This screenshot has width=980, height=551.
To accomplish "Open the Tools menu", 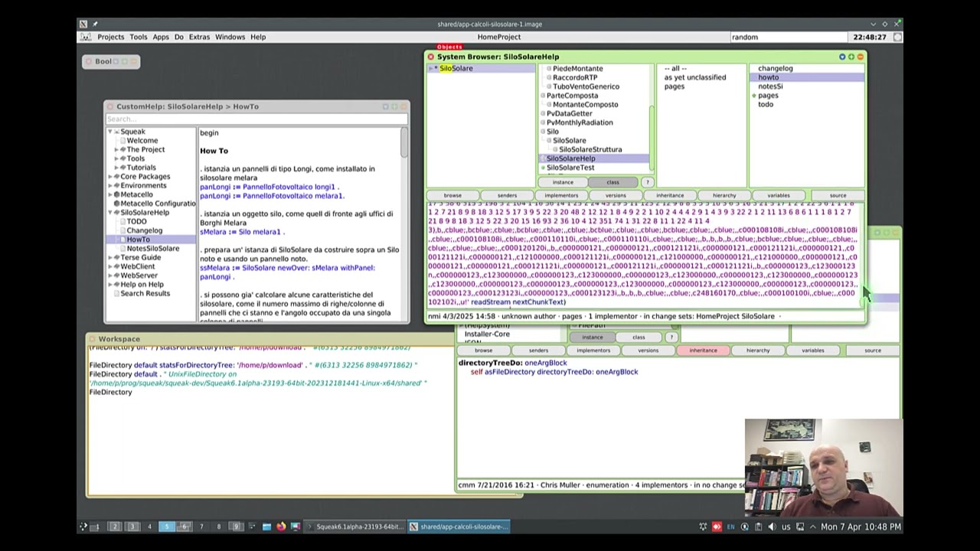I will pyautogui.click(x=139, y=37).
